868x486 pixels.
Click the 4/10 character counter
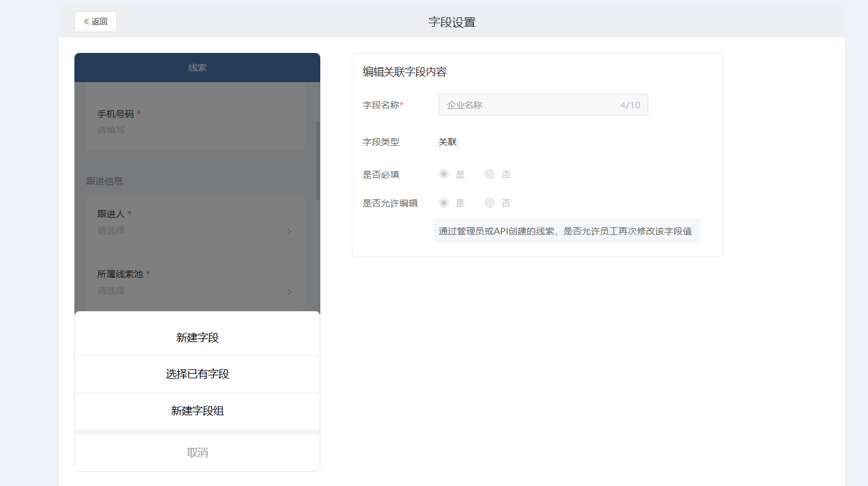pyautogui.click(x=630, y=105)
